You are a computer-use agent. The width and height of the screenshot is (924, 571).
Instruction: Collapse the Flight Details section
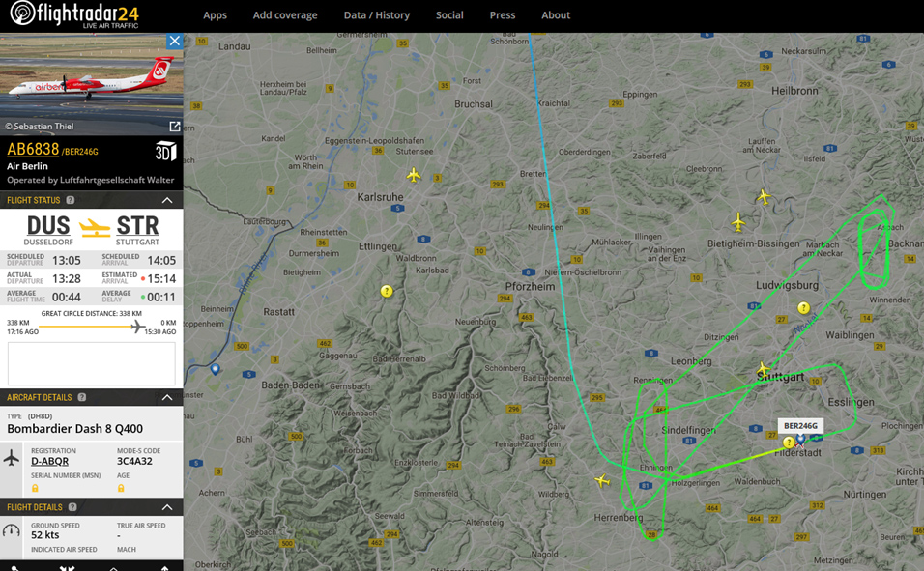tap(167, 507)
